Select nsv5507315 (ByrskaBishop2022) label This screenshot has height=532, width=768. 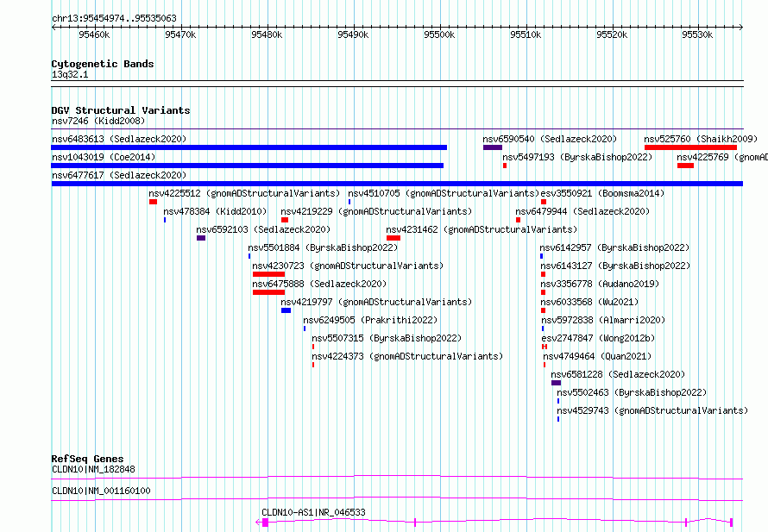tap(387, 338)
